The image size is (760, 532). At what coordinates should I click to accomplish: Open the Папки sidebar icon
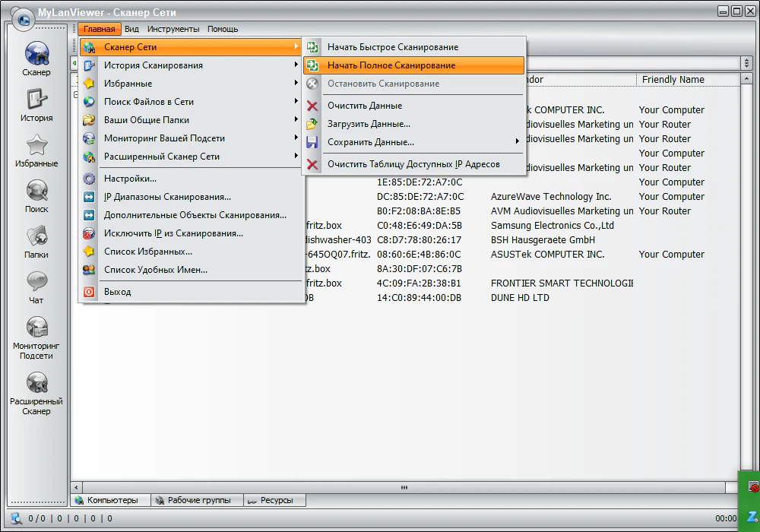[x=36, y=239]
